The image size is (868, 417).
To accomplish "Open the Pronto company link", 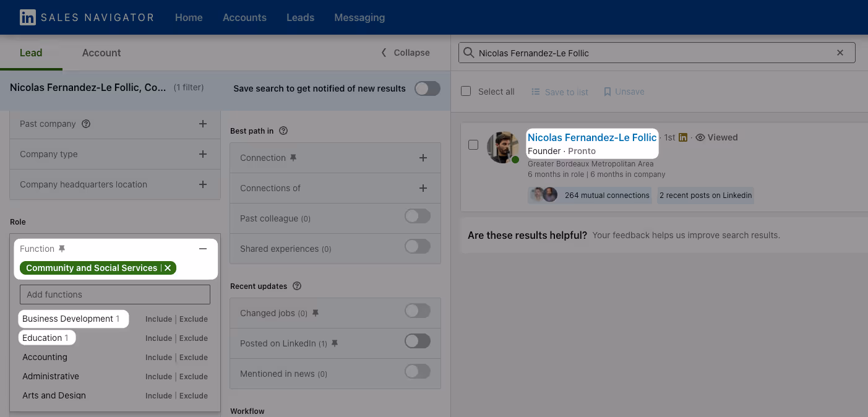I will (582, 151).
